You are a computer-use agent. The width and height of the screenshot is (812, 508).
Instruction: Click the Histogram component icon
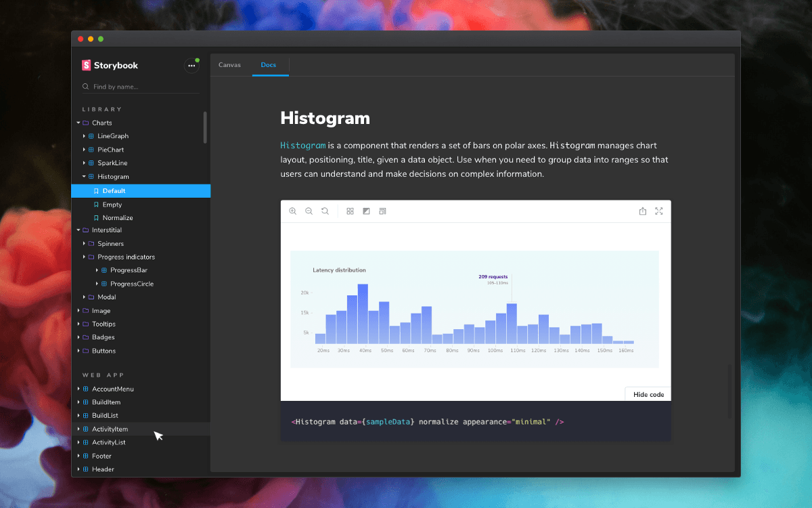pos(91,177)
